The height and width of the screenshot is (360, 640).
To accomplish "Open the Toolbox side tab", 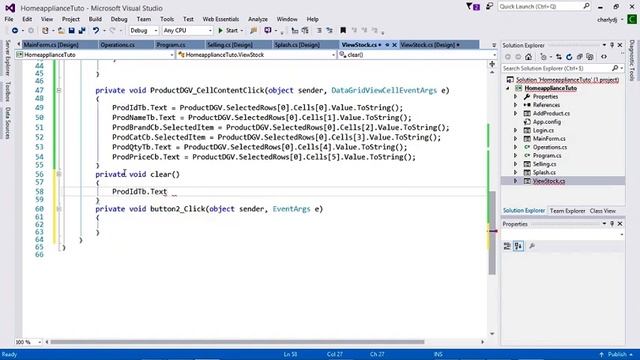I will (7, 91).
